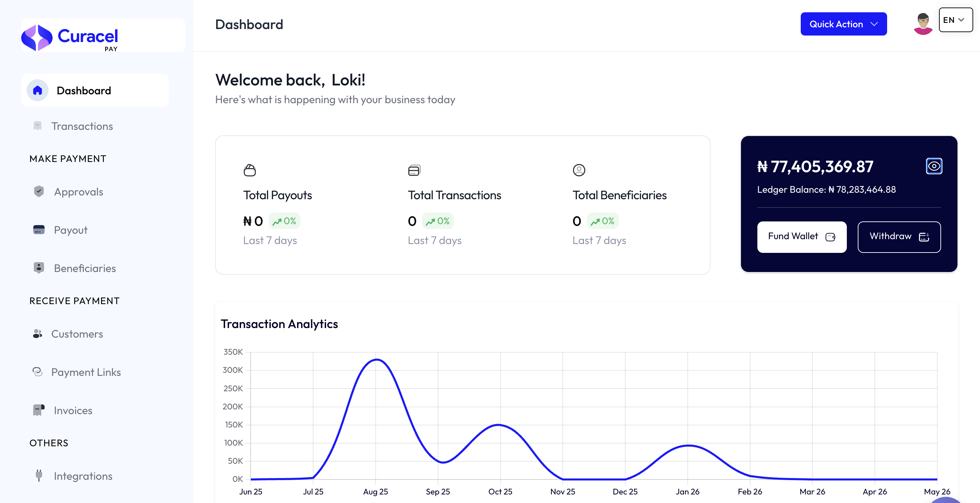This screenshot has height=503, width=980.
Task: Open Integrations under Others
Action: click(x=83, y=476)
